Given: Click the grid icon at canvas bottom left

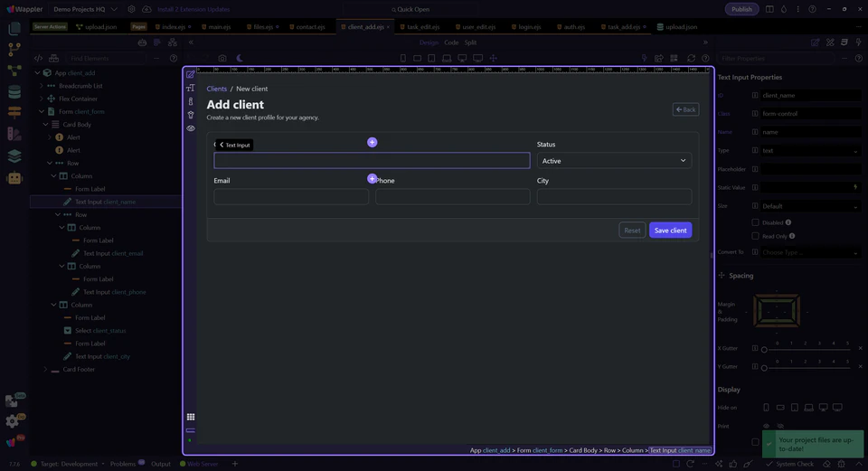Looking at the screenshot, I should tap(191, 417).
